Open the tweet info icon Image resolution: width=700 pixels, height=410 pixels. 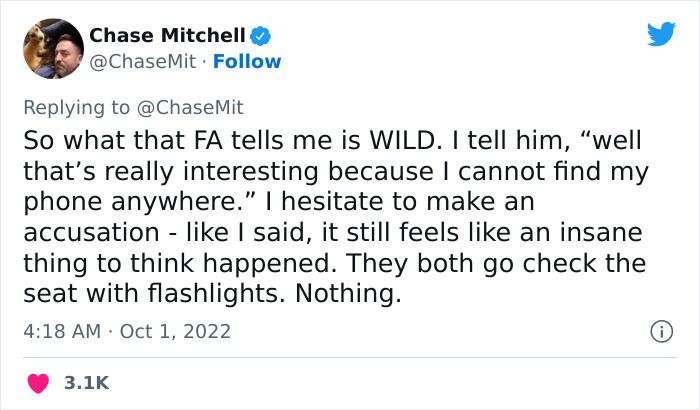(x=660, y=330)
